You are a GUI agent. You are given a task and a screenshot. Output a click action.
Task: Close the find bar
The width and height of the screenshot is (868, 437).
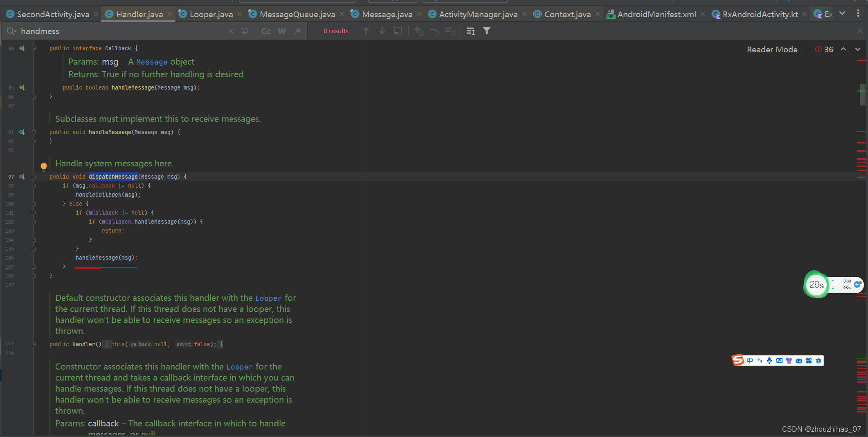pyautogui.click(x=859, y=31)
